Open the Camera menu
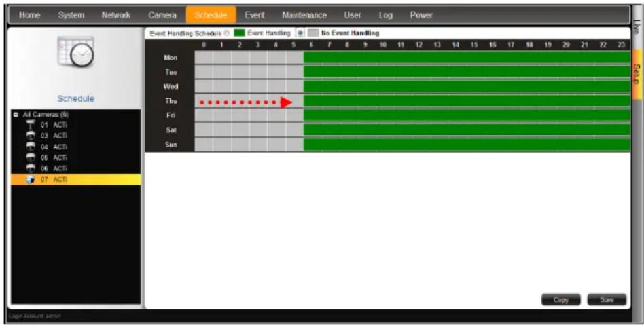The height and width of the screenshot is (325, 644). tap(162, 15)
